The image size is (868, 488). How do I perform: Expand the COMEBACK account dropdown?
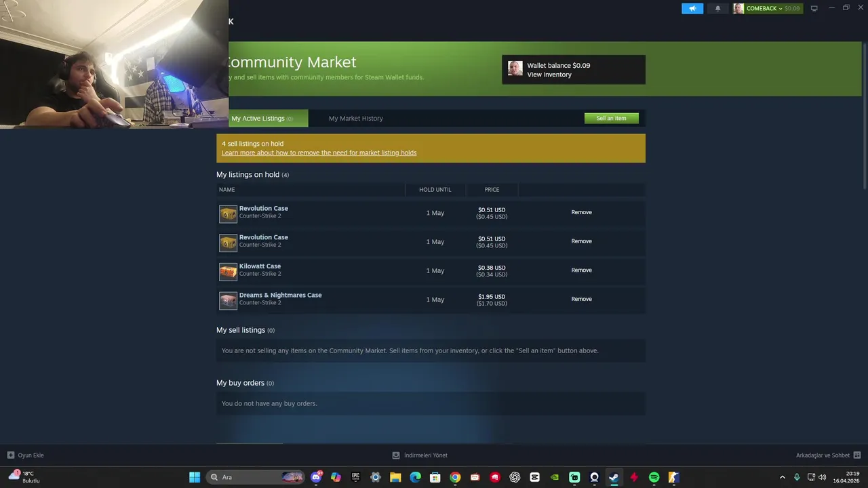(768, 9)
